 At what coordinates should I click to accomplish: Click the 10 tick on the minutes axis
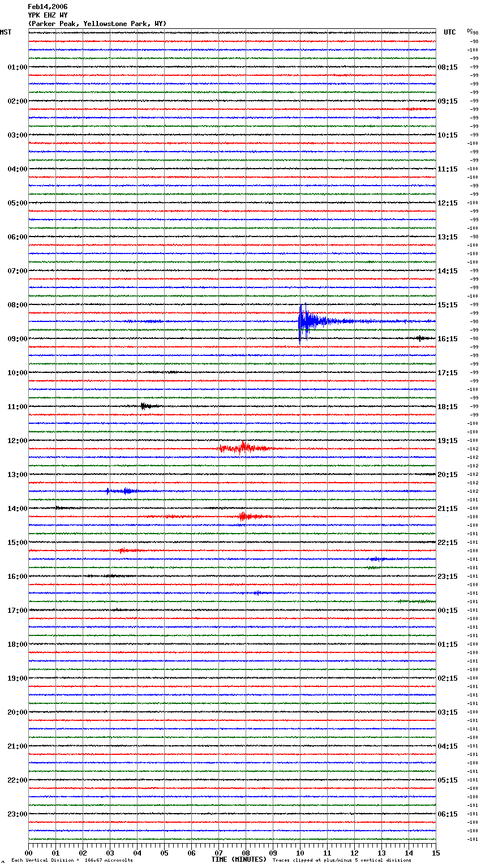click(x=300, y=853)
